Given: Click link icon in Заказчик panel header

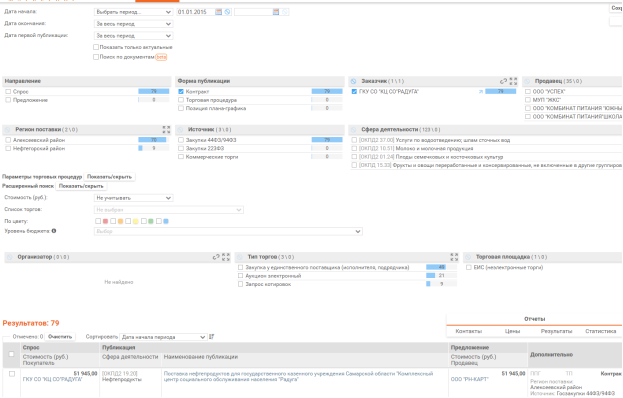Looking at the screenshot, I should coord(503,81).
